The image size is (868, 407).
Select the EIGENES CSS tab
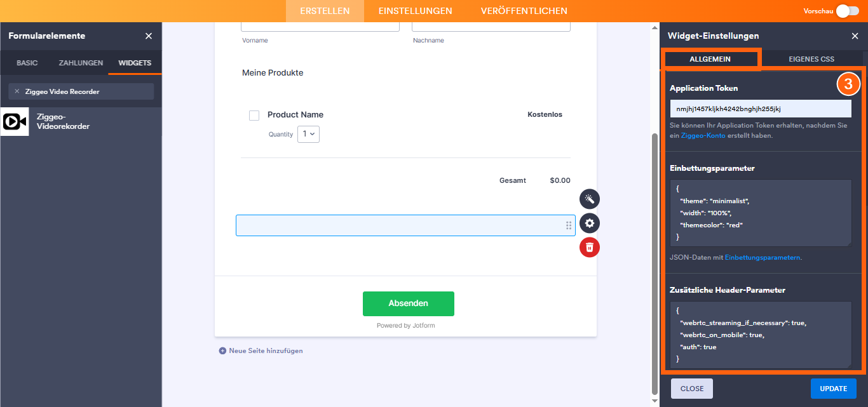811,59
